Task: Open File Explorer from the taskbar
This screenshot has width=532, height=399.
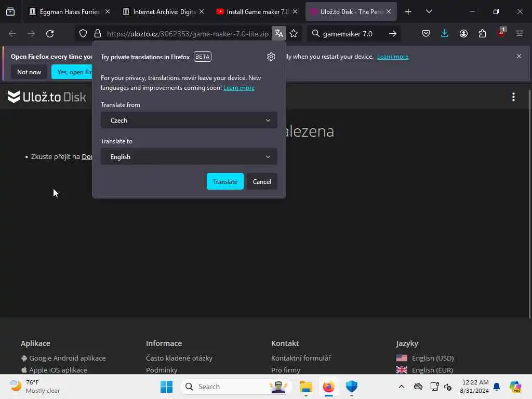Action: click(x=305, y=387)
